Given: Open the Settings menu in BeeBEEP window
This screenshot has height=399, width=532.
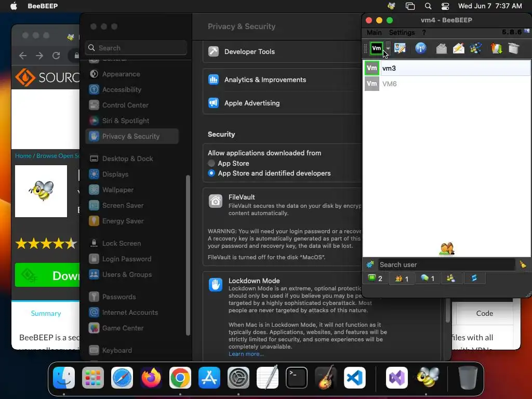Looking at the screenshot, I should (402, 33).
